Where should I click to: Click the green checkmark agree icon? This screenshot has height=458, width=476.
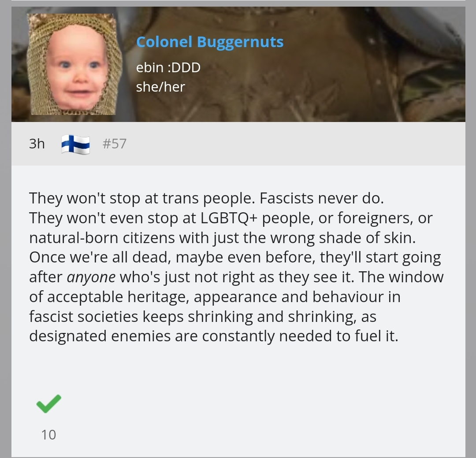click(x=48, y=404)
